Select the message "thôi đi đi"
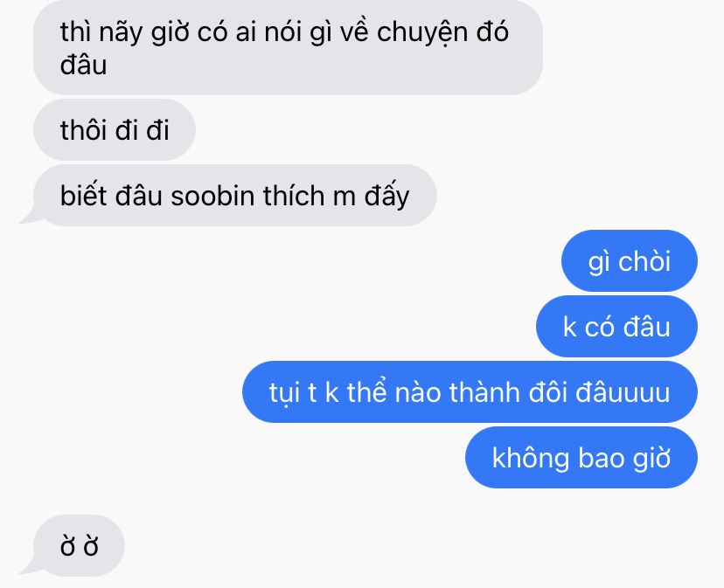Screen dimensions: 724x588 (x=114, y=129)
